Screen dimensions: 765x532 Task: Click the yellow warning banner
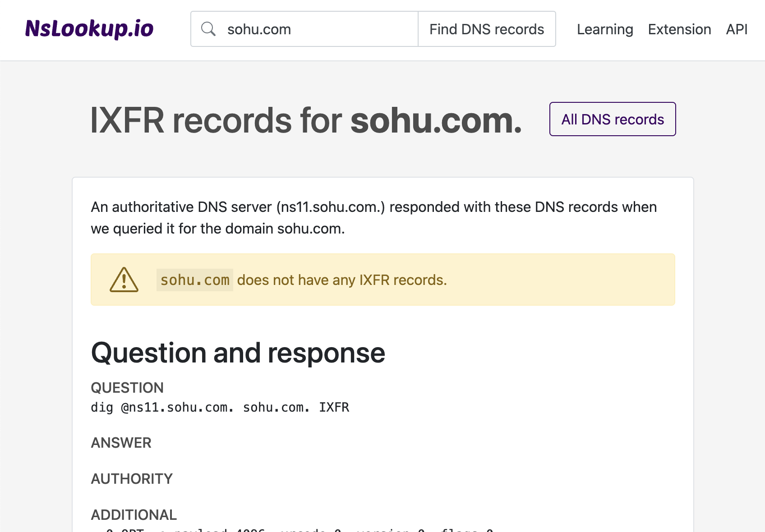383,280
